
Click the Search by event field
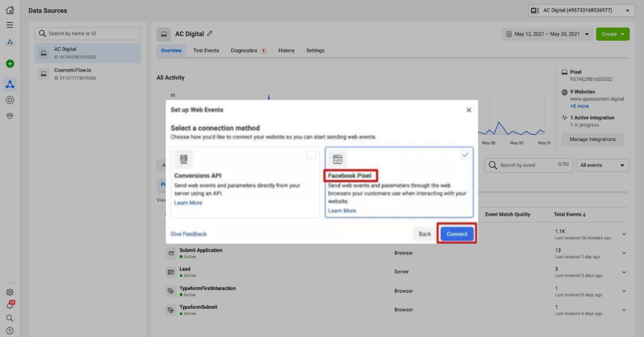(x=529, y=165)
